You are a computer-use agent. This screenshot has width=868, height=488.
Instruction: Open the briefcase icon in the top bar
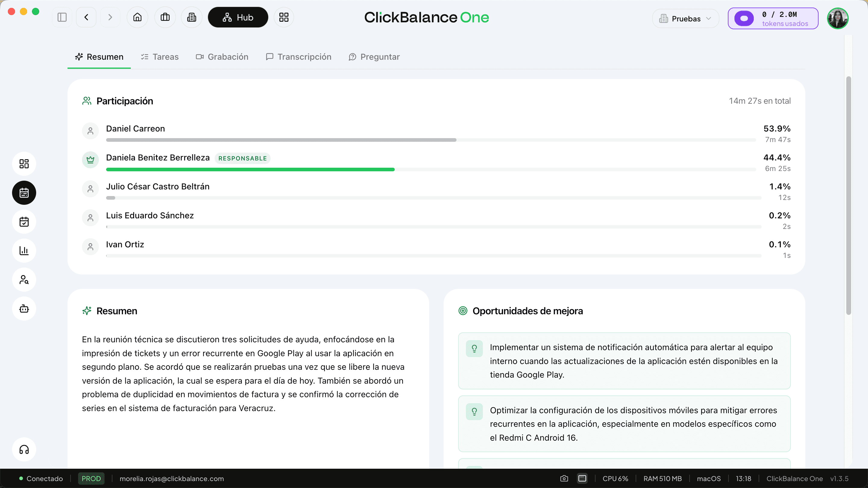pyautogui.click(x=165, y=17)
